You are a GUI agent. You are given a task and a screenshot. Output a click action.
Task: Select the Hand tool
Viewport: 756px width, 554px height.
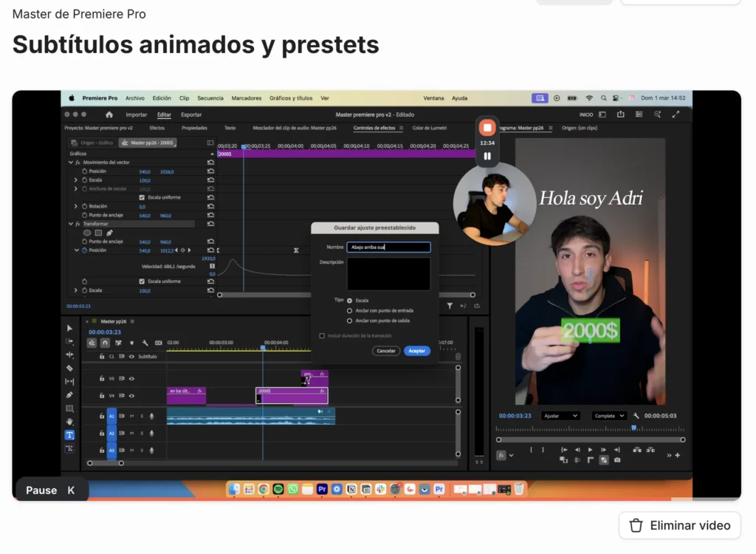coord(69,422)
